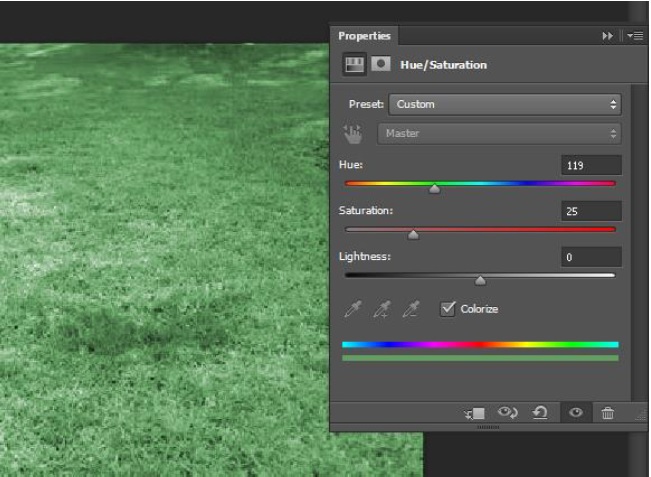Click the adjustment layer icon beside Hue/Saturation
This screenshot has width=651, height=477.
pos(353,64)
